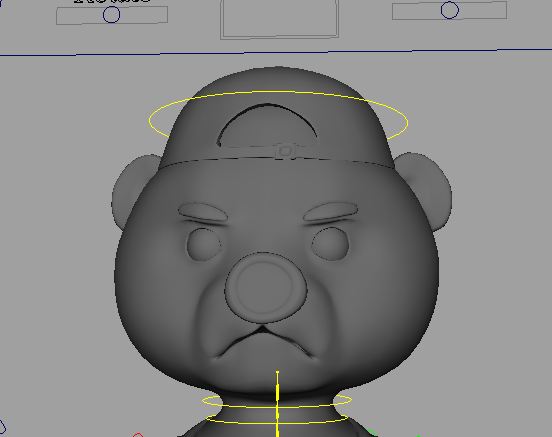
Task: Select the character's frowning mouth
Action: 264,342
